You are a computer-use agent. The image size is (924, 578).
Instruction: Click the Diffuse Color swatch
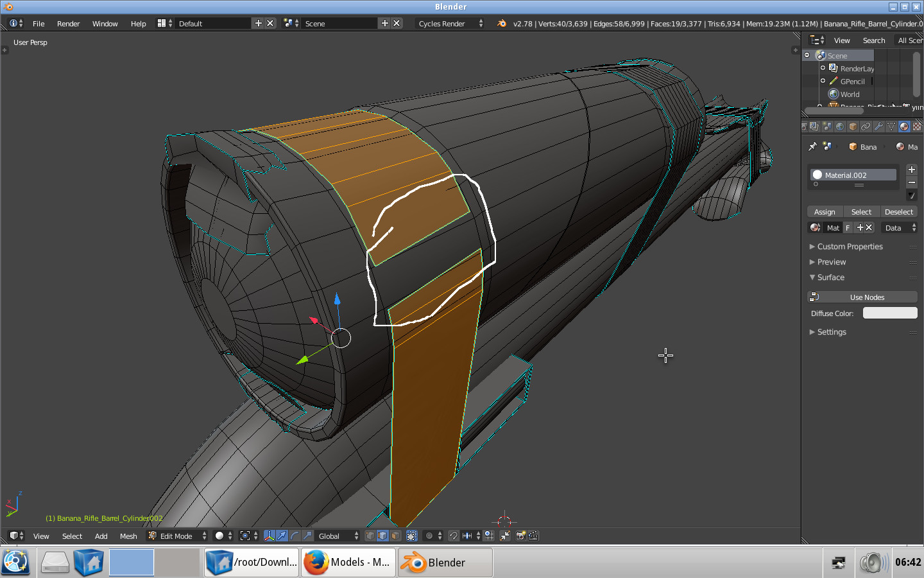click(x=890, y=313)
